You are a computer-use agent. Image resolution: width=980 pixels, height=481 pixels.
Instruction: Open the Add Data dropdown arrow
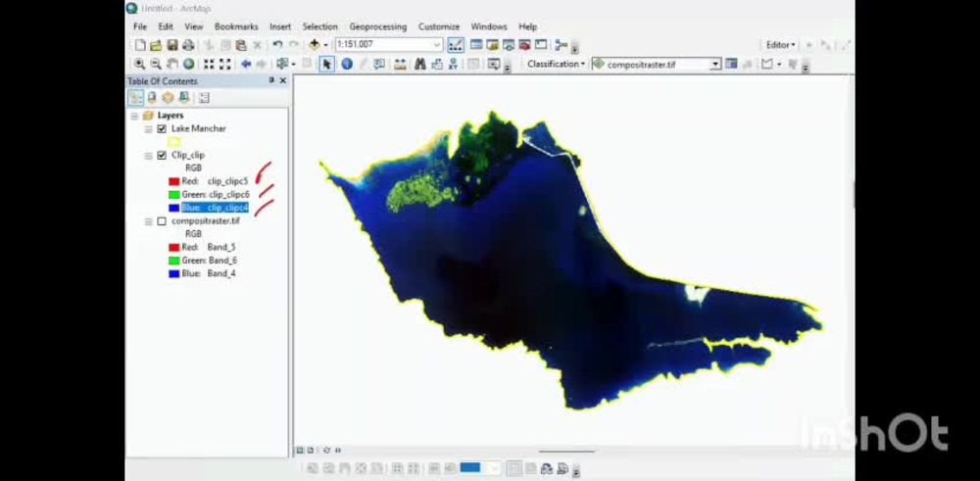pyautogui.click(x=325, y=45)
